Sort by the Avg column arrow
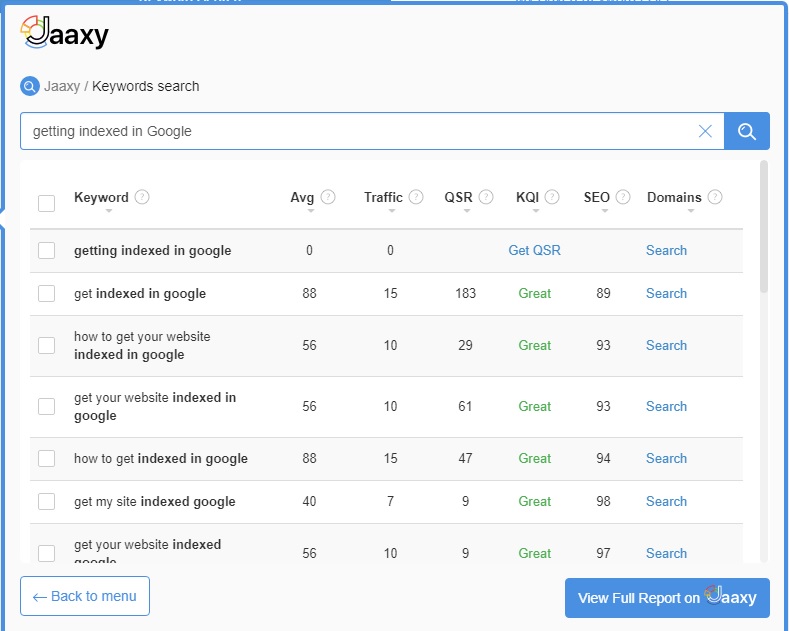The image size is (789, 631). 311,211
